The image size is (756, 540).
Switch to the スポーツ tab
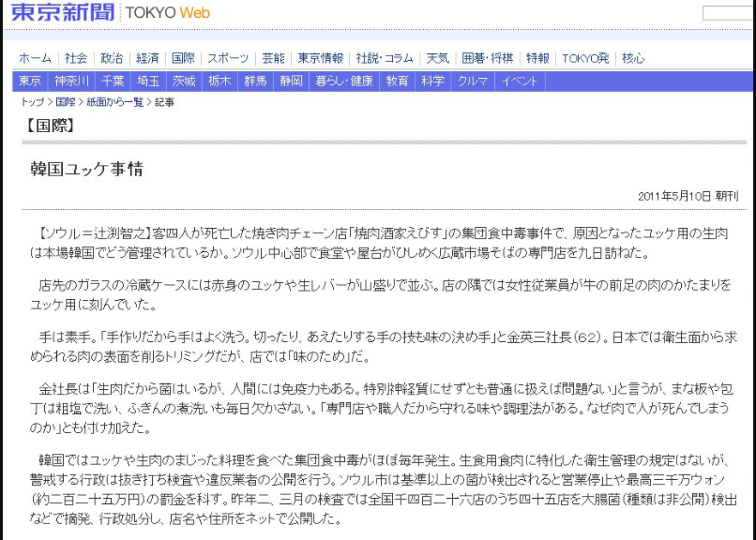click(x=228, y=57)
